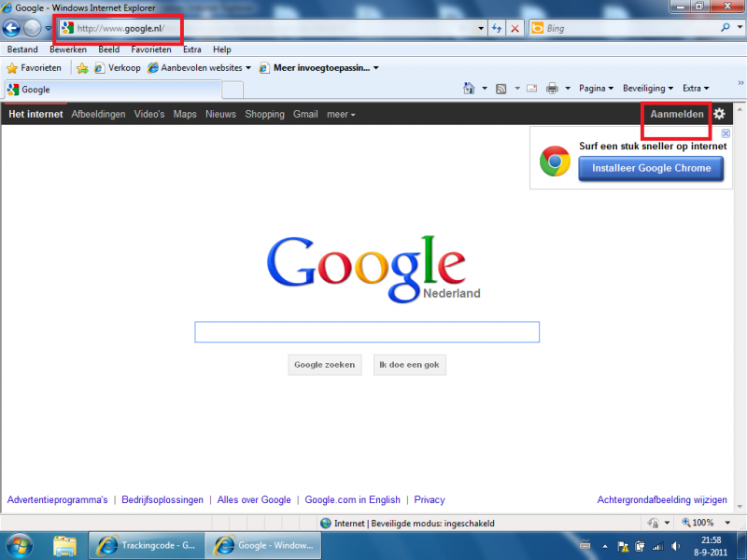Click into the Google search box
Screen dimensions: 747x560
[x=367, y=332]
